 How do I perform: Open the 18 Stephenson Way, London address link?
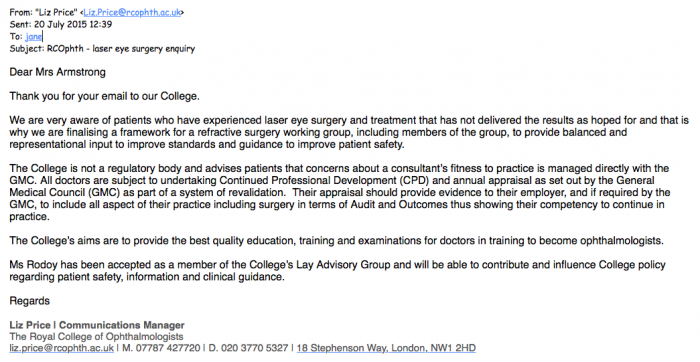(x=386, y=348)
